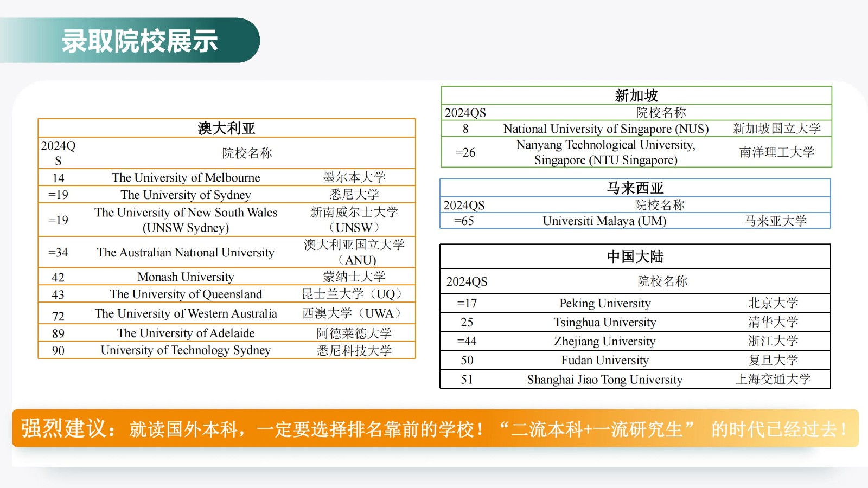868x488 pixels.
Task: Click 新南威尔士大学（UNSW）cell
Action: pyautogui.click(x=354, y=220)
